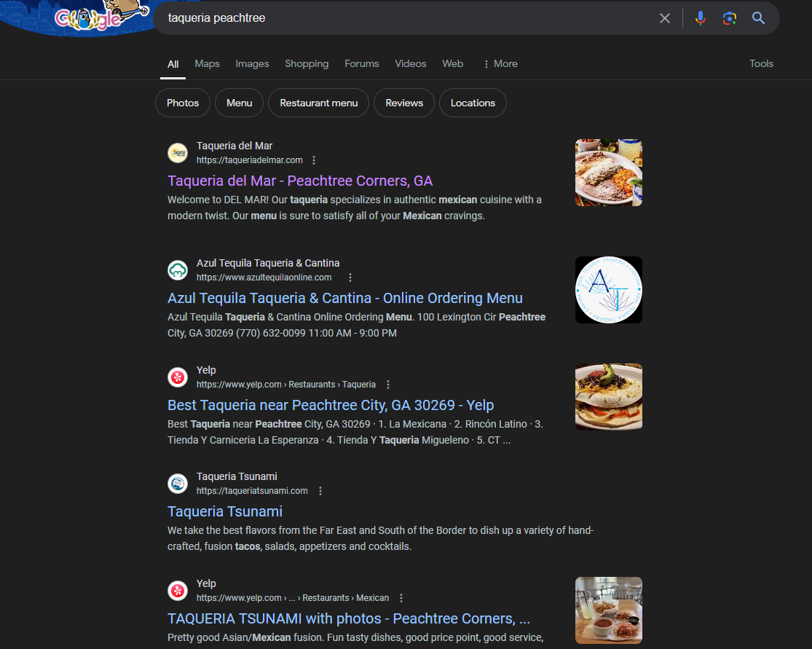Filter results by Reviews chip
The width and height of the screenshot is (812, 649).
pos(404,103)
